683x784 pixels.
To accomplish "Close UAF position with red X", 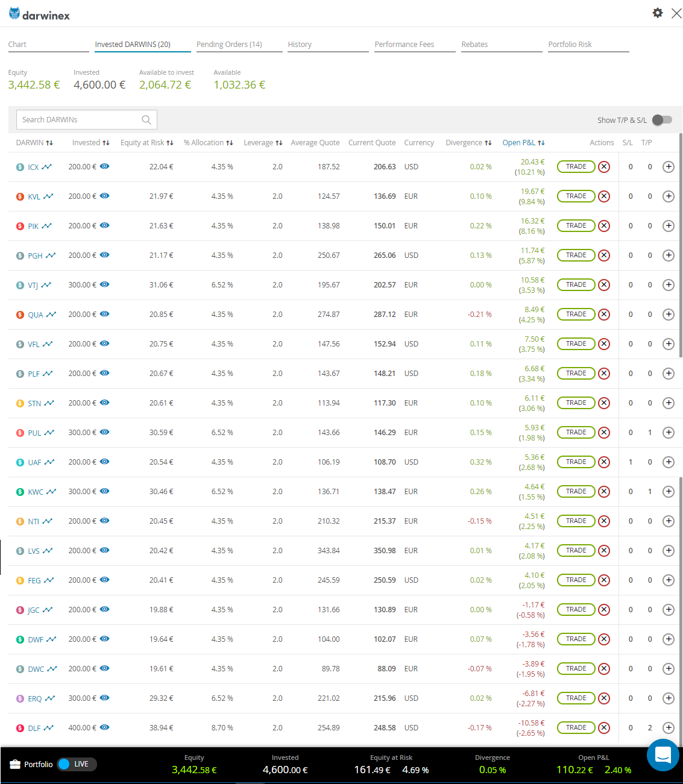I will 604,462.
